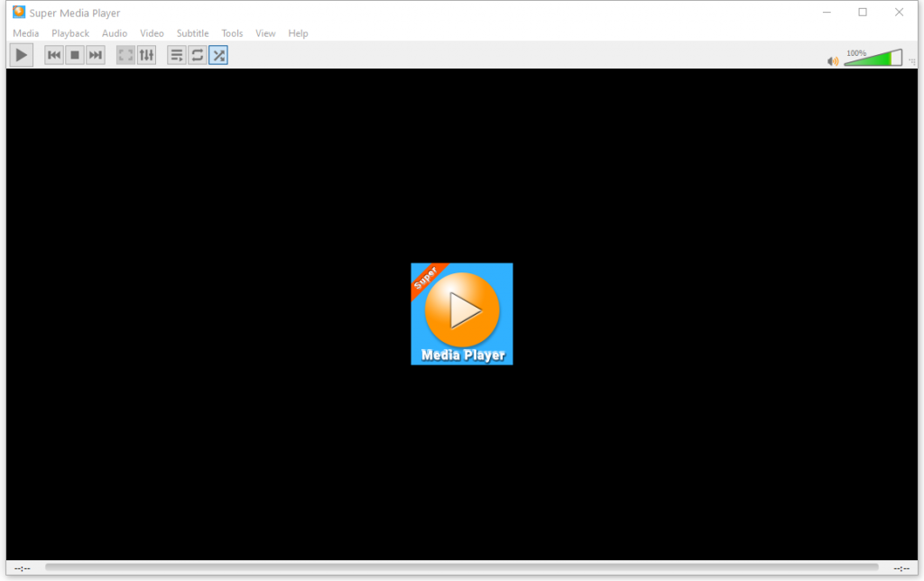Open the Tools menu
924x581 pixels.
pos(232,32)
